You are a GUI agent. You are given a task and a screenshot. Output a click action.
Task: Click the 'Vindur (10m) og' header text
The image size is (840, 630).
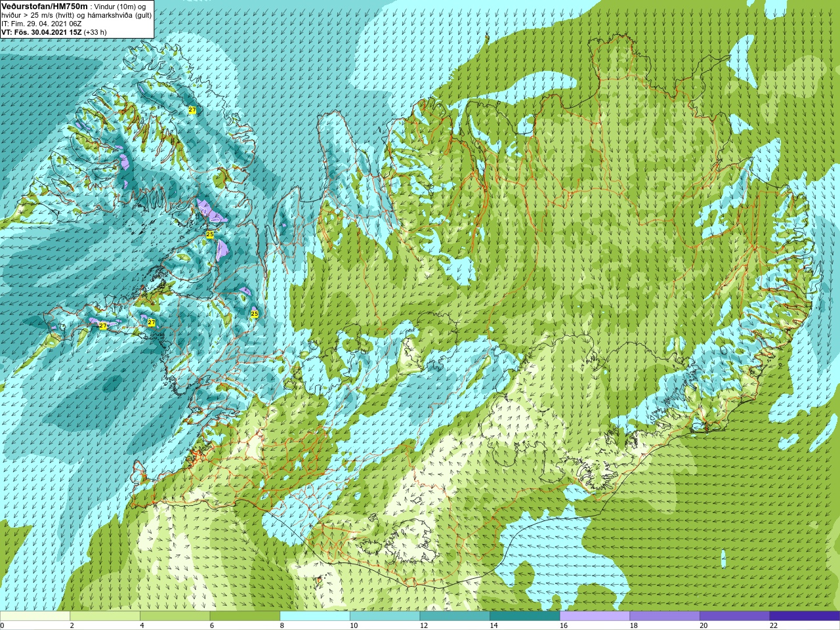point(120,7)
